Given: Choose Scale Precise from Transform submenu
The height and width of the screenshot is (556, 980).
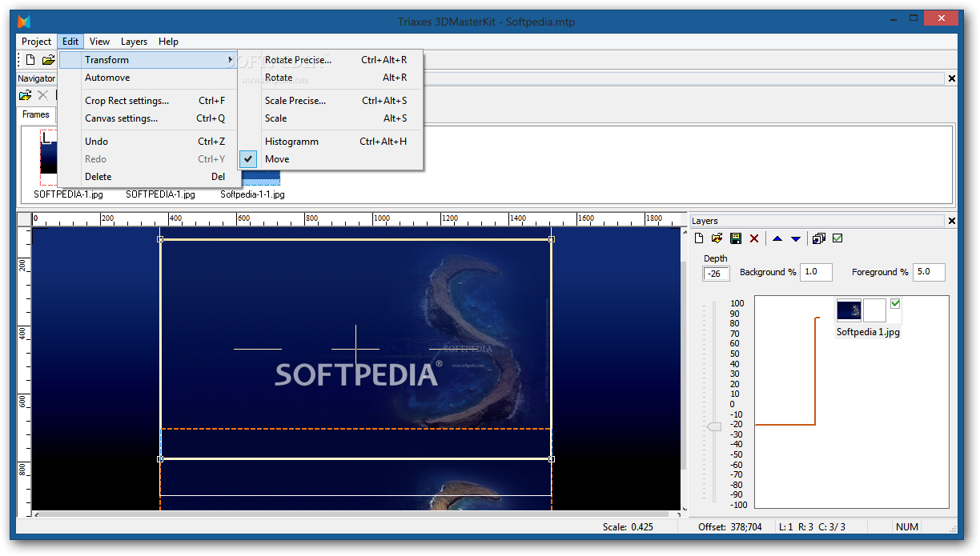Looking at the screenshot, I should [x=331, y=101].
